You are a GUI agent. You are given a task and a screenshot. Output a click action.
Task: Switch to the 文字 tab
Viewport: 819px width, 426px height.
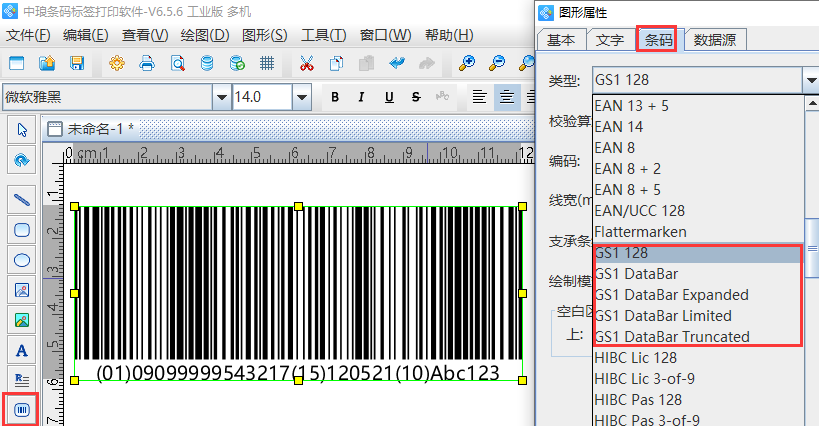pos(610,40)
